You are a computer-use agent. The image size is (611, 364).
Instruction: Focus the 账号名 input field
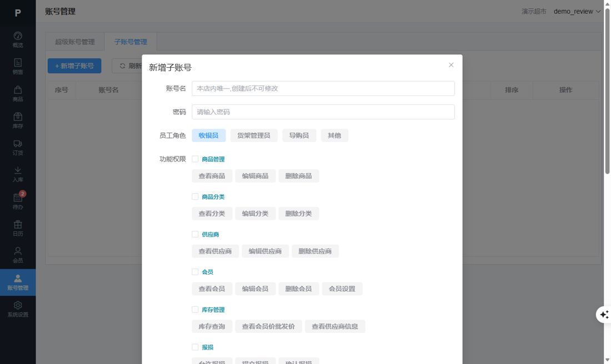pyautogui.click(x=323, y=88)
